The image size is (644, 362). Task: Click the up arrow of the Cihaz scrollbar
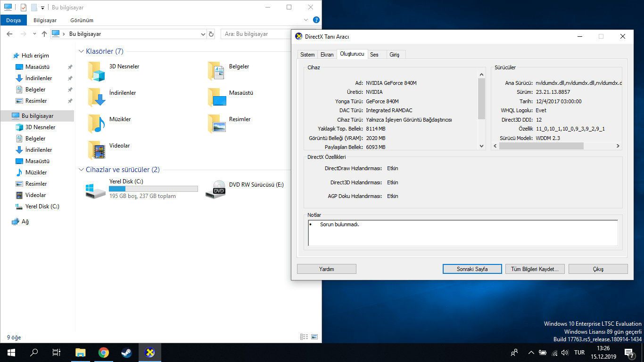tap(482, 74)
